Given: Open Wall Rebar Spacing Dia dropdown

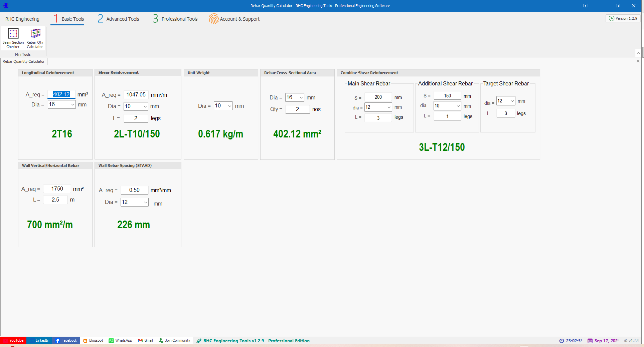Looking at the screenshot, I should point(145,202).
